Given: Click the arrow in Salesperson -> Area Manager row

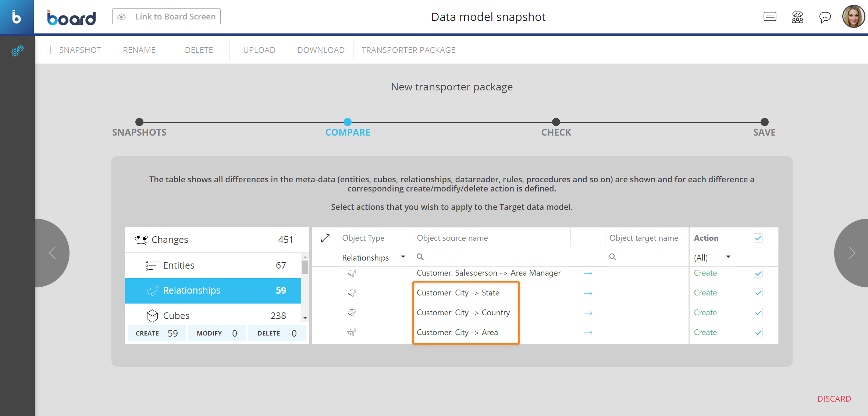Looking at the screenshot, I should pyautogui.click(x=588, y=273).
